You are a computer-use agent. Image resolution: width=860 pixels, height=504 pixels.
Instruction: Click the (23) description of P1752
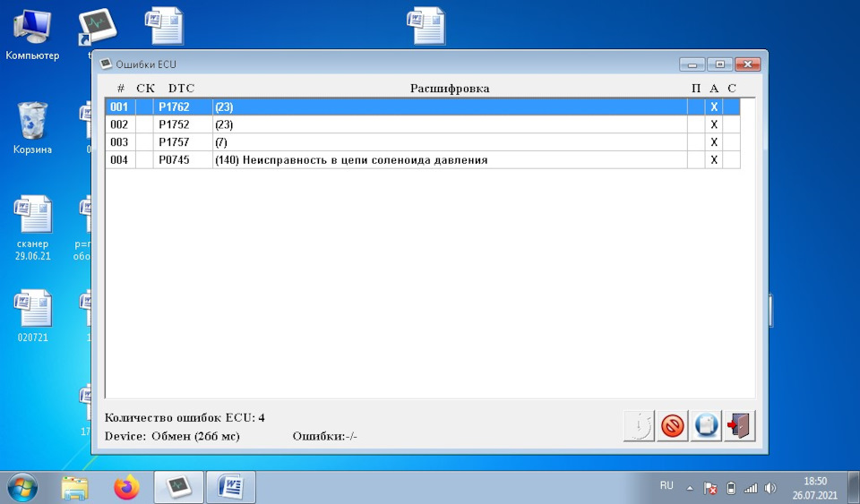[224, 125]
